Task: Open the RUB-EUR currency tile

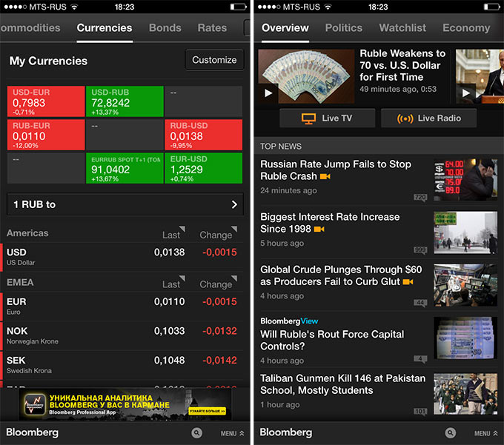Action: (x=46, y=135)
